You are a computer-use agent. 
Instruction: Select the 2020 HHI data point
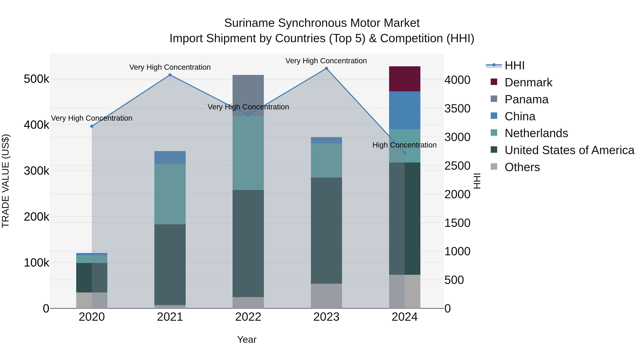tap(92, 126)
